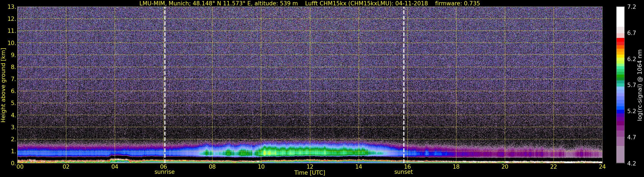Click colorbar tick label '6.2'
This screenshot has height=177, width=644.
632,59
